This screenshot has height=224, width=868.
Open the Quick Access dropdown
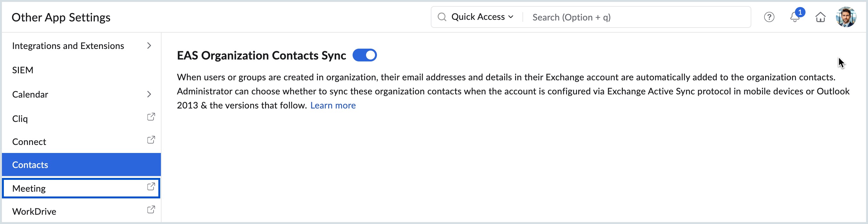point(482,17)
